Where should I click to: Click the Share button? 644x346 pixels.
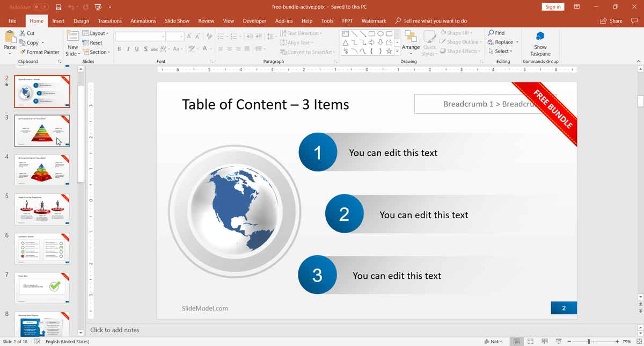pos(611,21)
